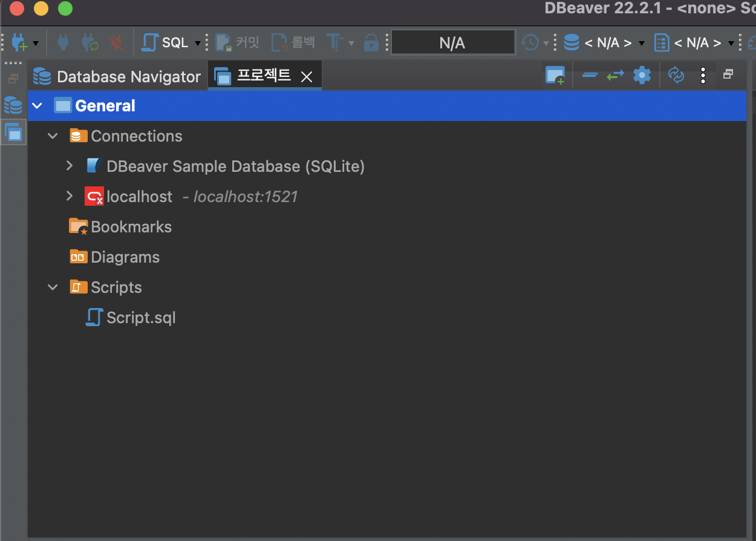Viewport: 756px width, 541px height.
Task: Select the 프로젝트 tab
Action: pos(264,76)
